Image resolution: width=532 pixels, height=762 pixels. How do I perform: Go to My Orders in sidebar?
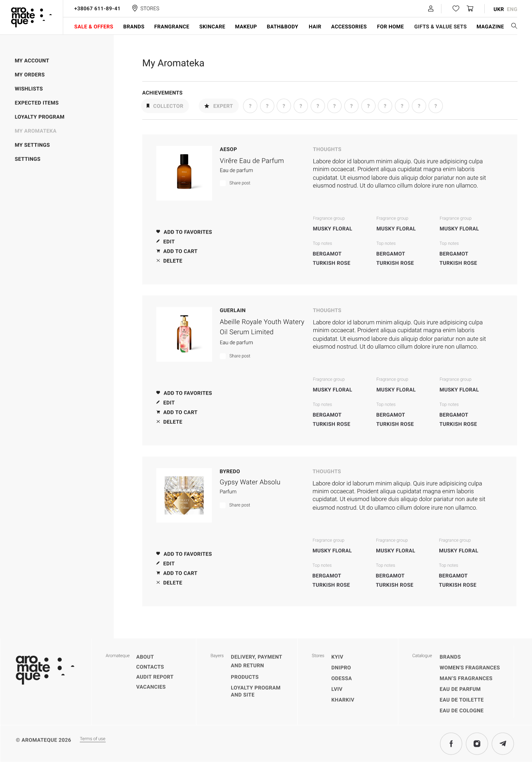tap(30, 75)
